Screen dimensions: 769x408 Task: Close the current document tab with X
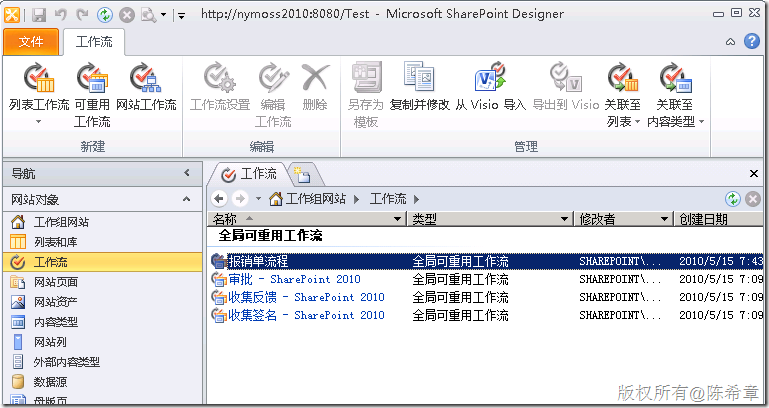point(754,174)
